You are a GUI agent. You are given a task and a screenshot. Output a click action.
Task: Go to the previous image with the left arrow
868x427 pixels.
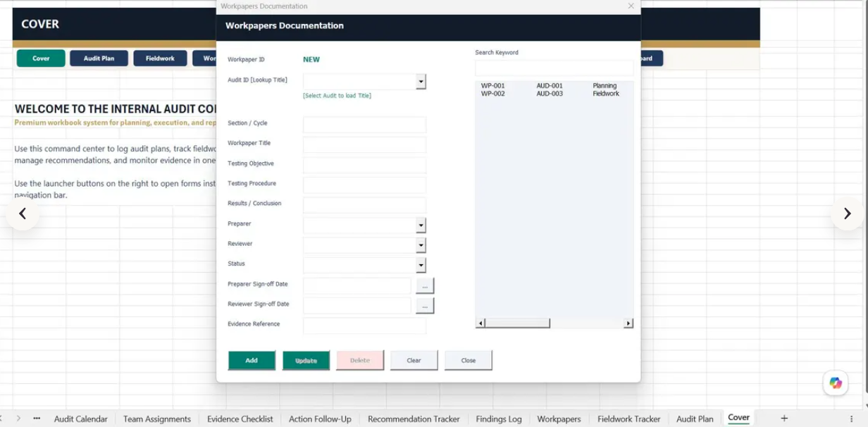pyautogui.click(x=23, y=213)
